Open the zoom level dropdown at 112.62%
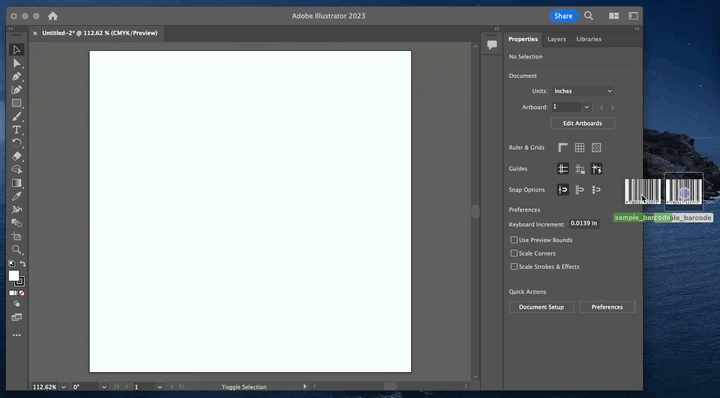This screenshot has height=398, width=720. tap(63, 387)
